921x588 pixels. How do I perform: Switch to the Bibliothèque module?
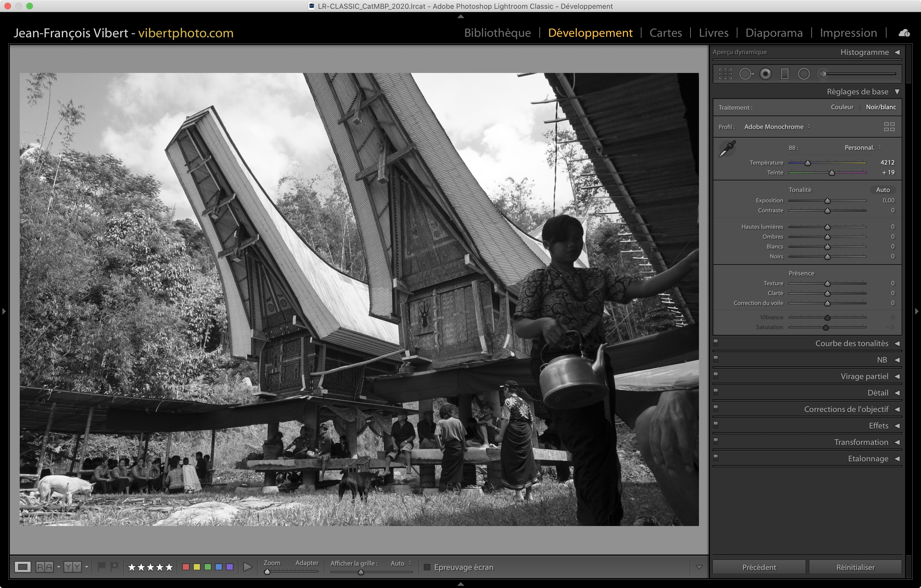pyautogui.click(x=497, y=33)
